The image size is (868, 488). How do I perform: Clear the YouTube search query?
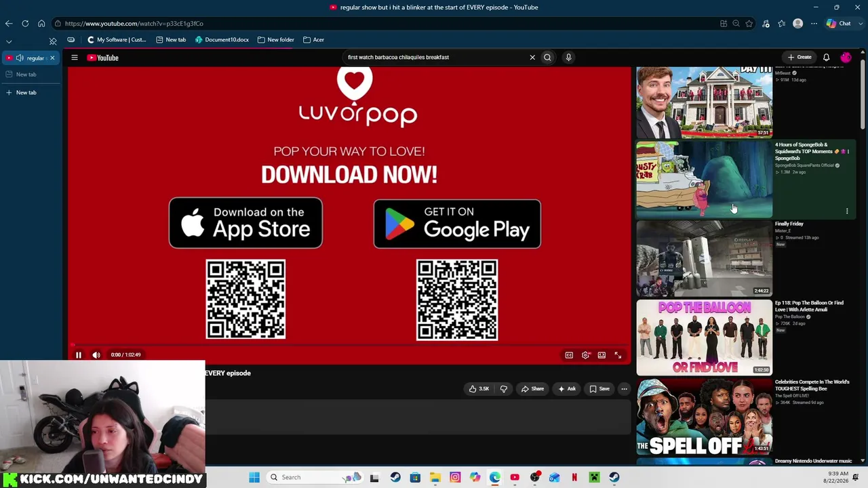(532, 57)
